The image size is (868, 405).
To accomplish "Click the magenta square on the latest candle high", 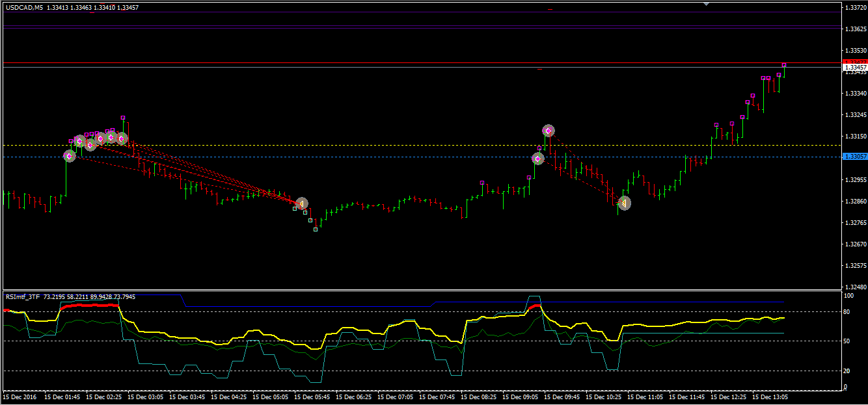I will (x=784, y=66).
